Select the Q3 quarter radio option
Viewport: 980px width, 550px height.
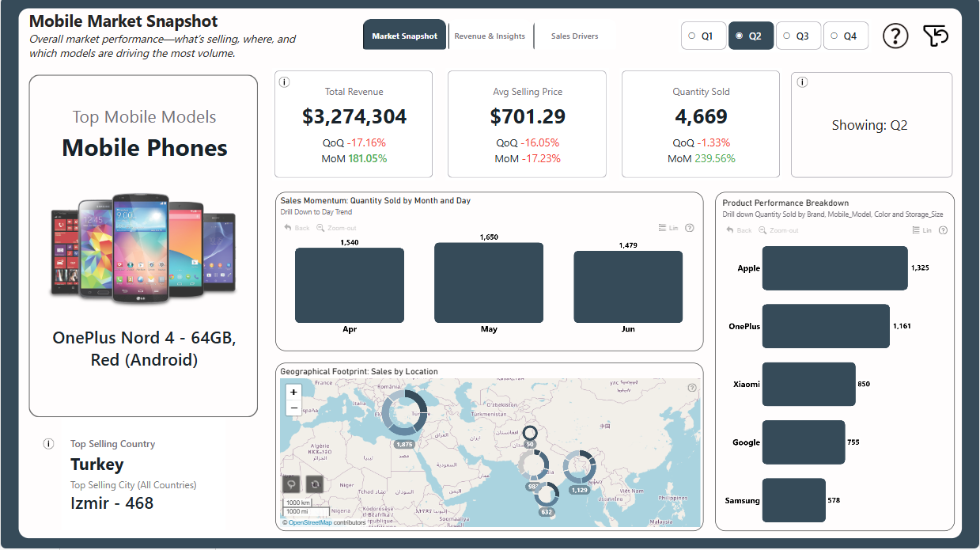798,36
